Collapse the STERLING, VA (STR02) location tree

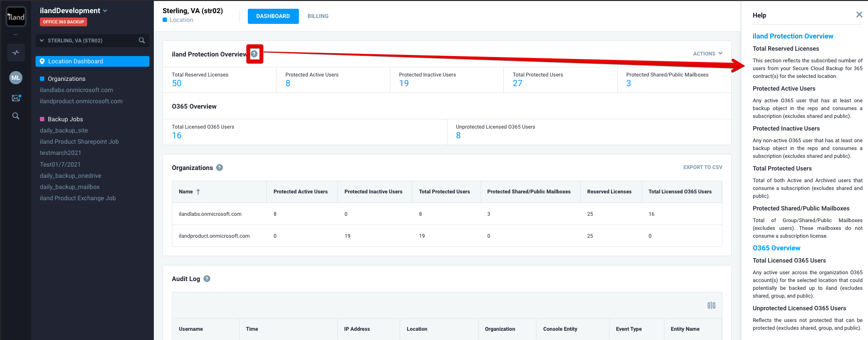tap(42, 40)
